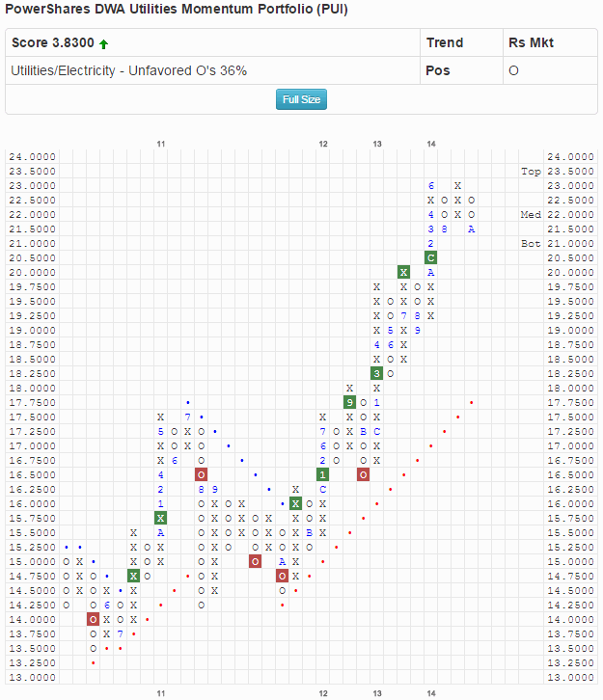Select green C marker at 20.5000 level
This screenshot has height=700, width=603.
pyautogui.click(x=430, y=257)
